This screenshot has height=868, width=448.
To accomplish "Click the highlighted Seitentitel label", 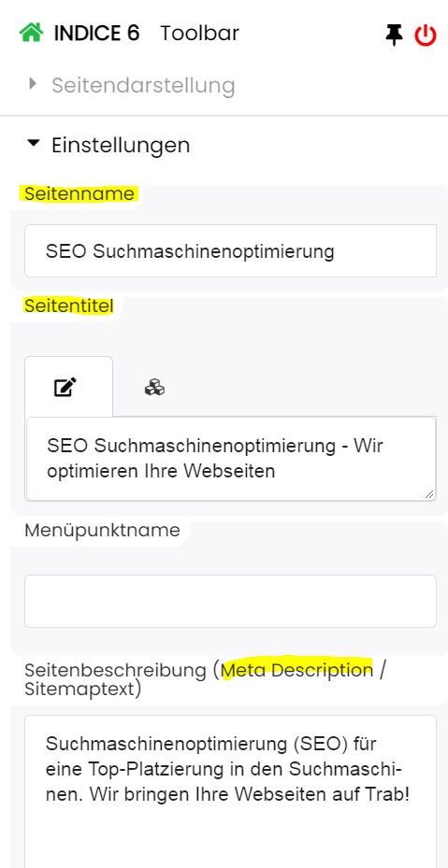I will click(69, 306).
